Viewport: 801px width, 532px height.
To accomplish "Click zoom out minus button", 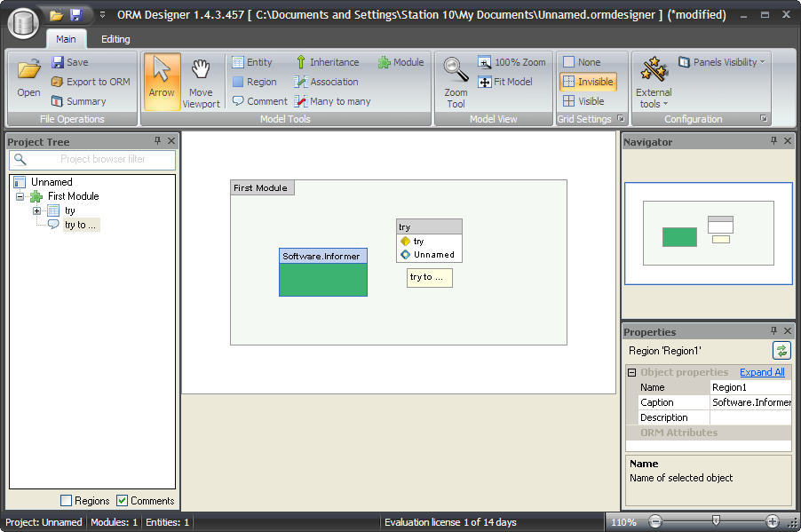I will [654, 521].
